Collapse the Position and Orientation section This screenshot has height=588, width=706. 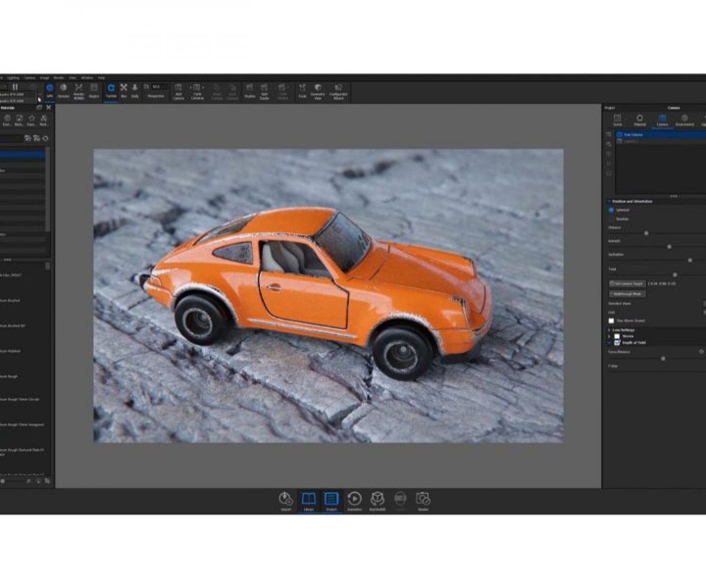click(609, 201)
